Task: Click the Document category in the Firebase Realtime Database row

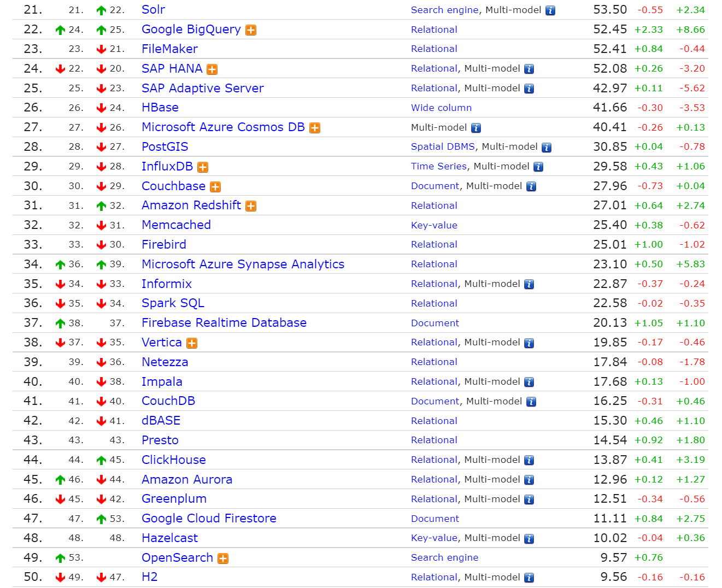Action: click(x=435, y=324)
